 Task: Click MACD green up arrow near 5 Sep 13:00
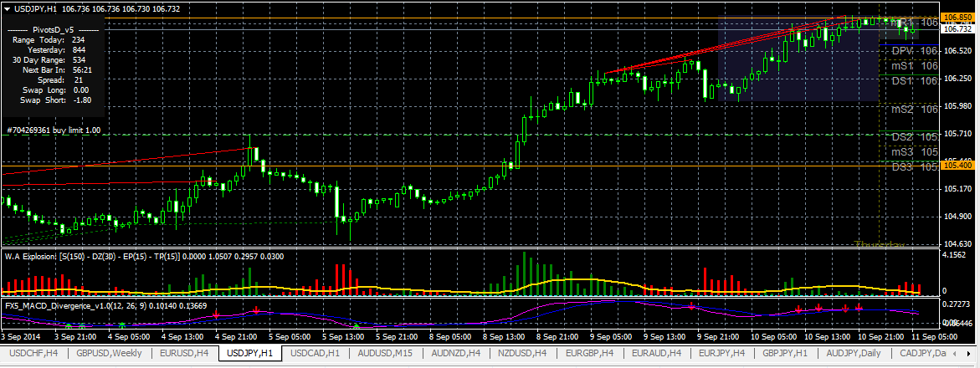pos(357,326)
